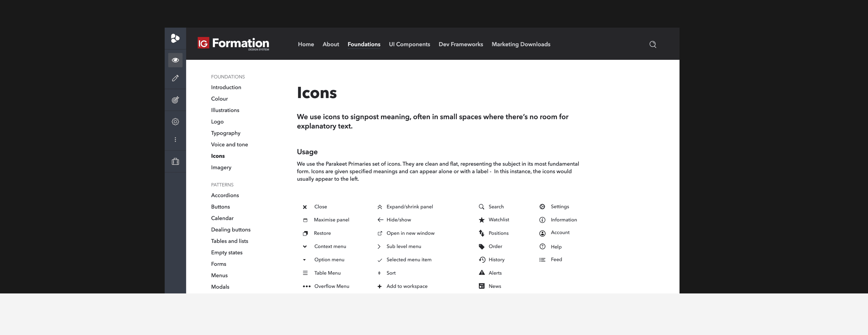Click the Watchlist star icon
This screenshot has height=335, width=868.
pyautogui.click(x=482, y=220)
